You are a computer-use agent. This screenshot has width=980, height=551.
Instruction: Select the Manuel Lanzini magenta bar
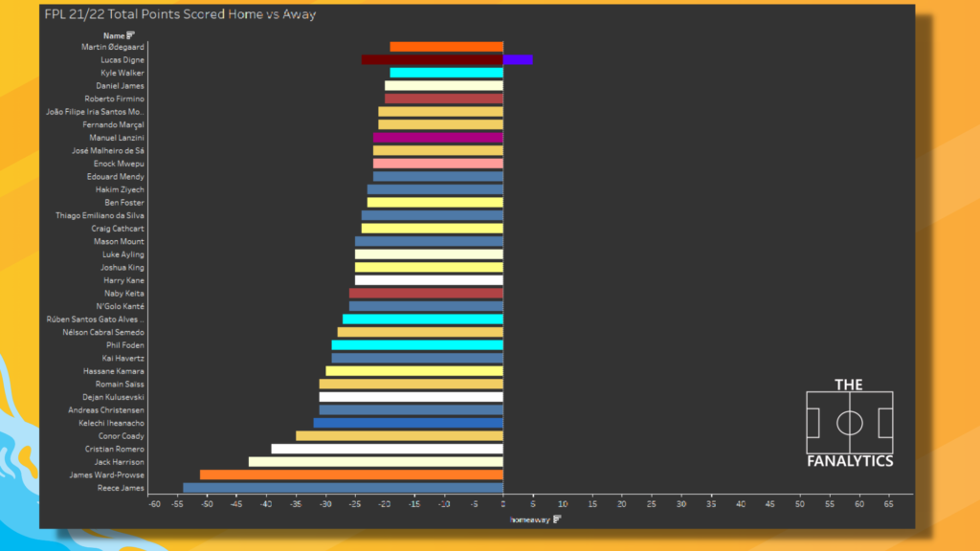(x=438, y=138)
